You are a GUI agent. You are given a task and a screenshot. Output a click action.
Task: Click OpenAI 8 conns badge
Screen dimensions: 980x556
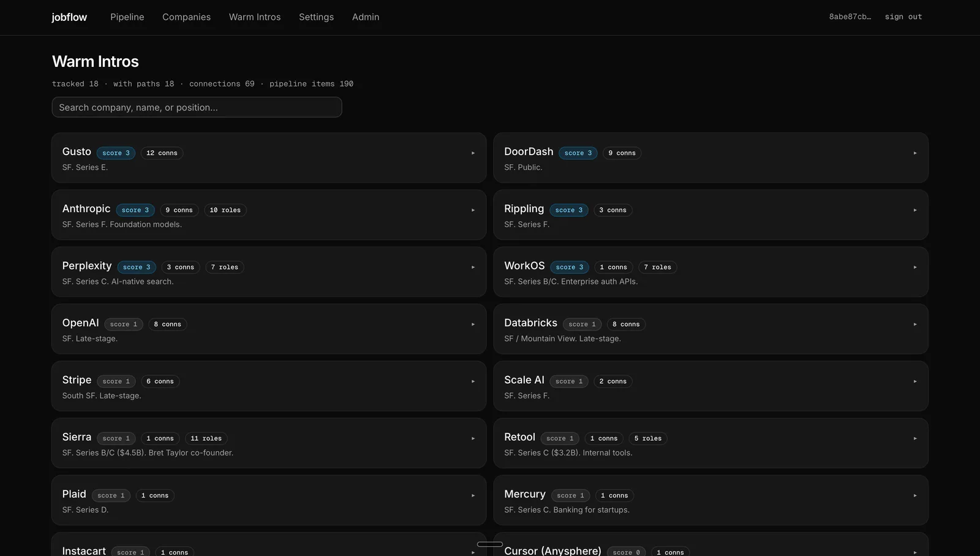tap(167, 324)
